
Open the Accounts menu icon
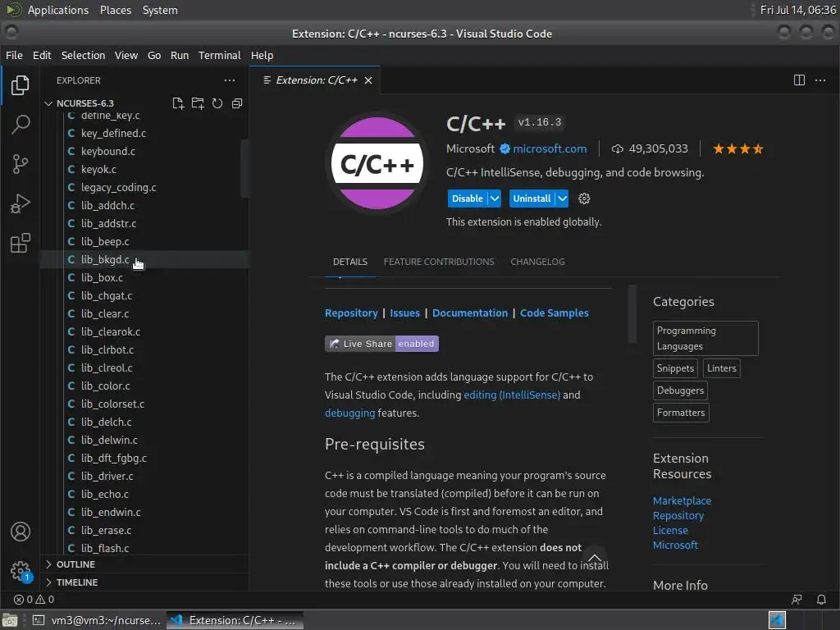[x=20, y=532]
